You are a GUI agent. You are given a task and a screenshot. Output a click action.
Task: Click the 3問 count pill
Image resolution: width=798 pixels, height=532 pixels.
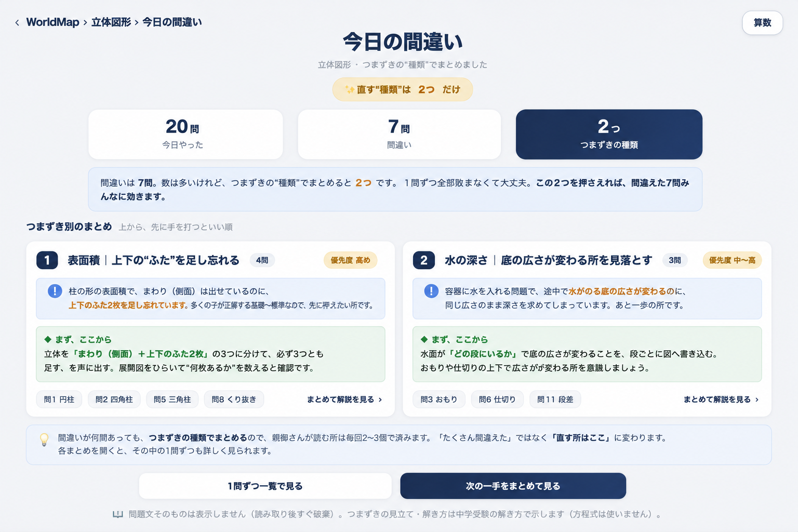coord(675,260)
